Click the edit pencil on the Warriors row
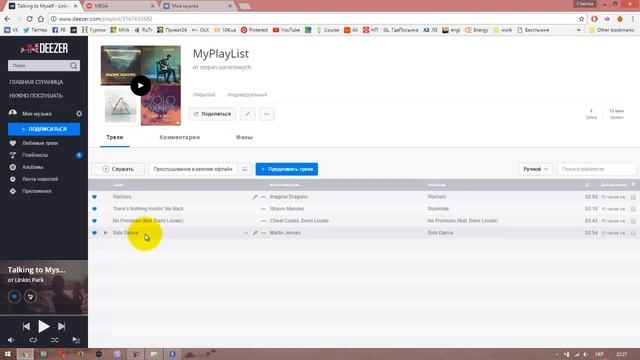The height and width of the screenshot is (360, 640). point(255,197)
